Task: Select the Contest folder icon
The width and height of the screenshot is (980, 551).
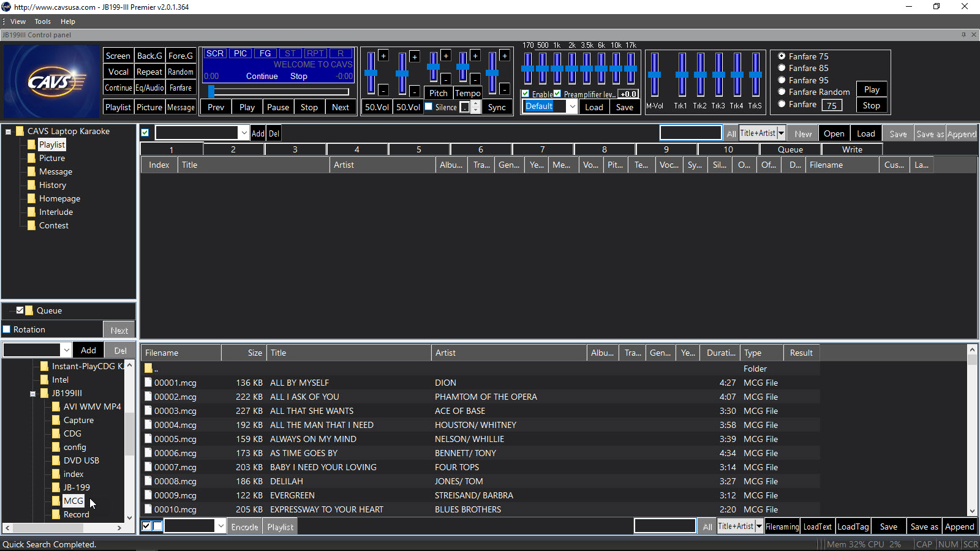Action: point(31,225)
